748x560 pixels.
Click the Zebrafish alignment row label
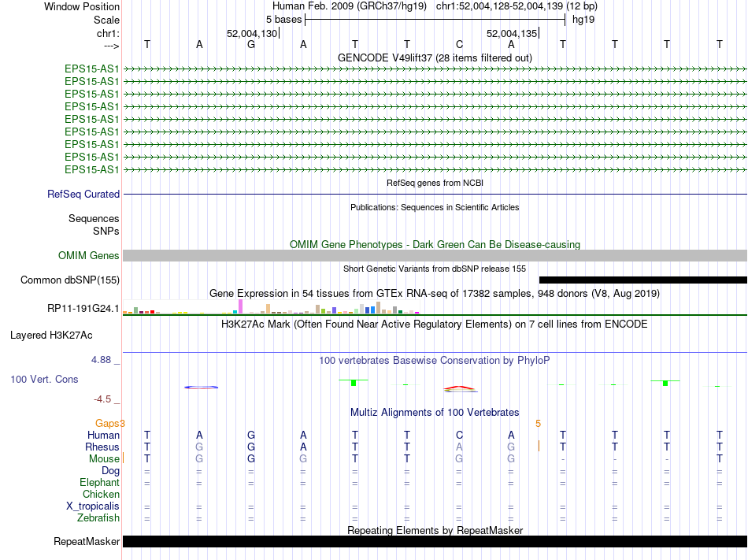tap(98, 517)
